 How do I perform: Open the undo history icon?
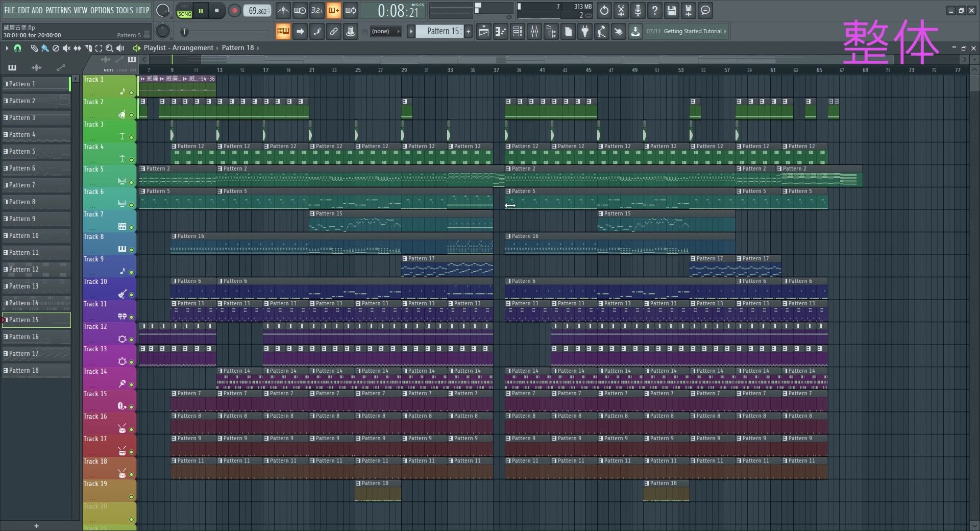tap(604, 10)
